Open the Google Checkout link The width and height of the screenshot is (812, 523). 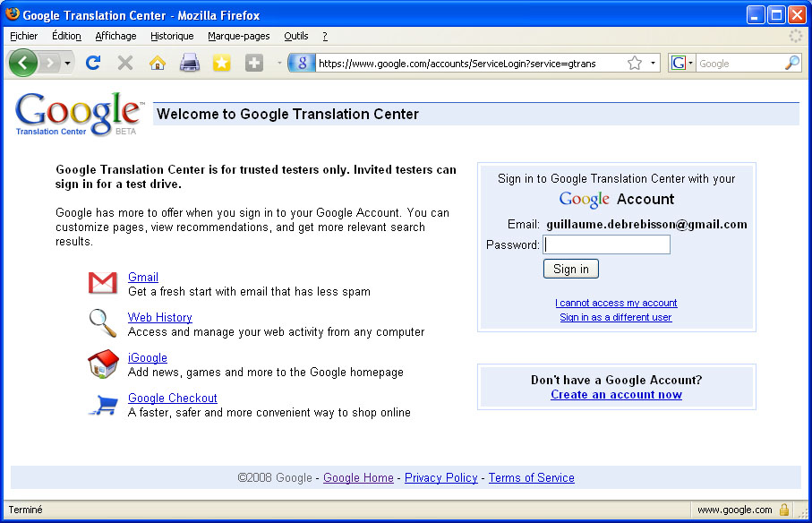173,399
